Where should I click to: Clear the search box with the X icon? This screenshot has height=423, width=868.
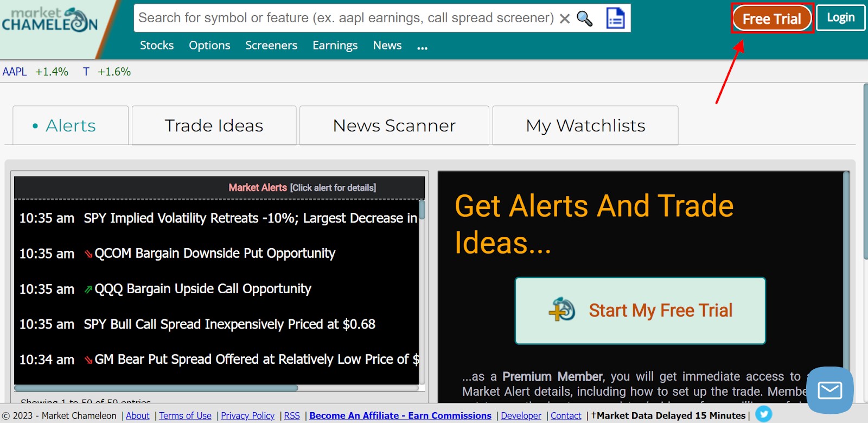pos(565,18)
